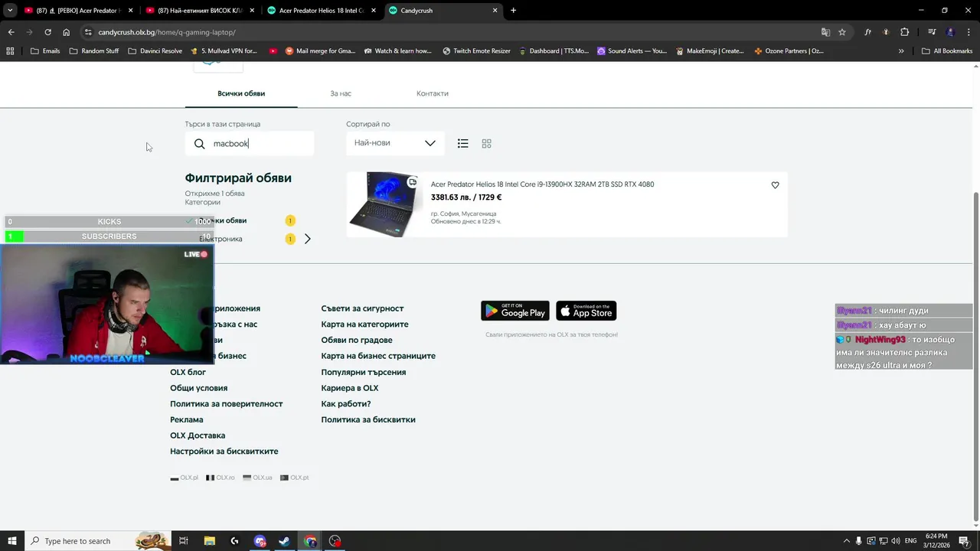Open the browser home page
The height and width of the screenshot is (551, 980).
(66, 32)
